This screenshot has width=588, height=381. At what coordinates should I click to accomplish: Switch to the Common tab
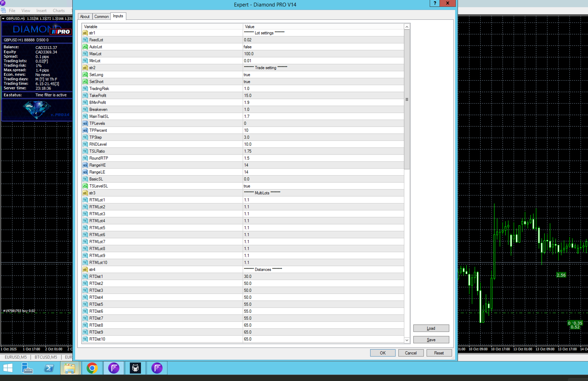pyautogui.click(x=101, y=16)
